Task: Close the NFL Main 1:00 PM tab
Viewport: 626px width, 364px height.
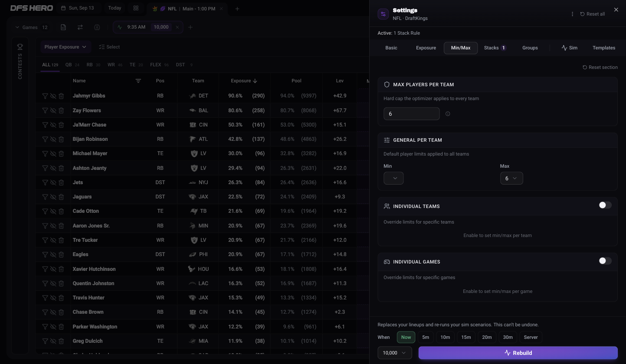Action: click(221, 9)
